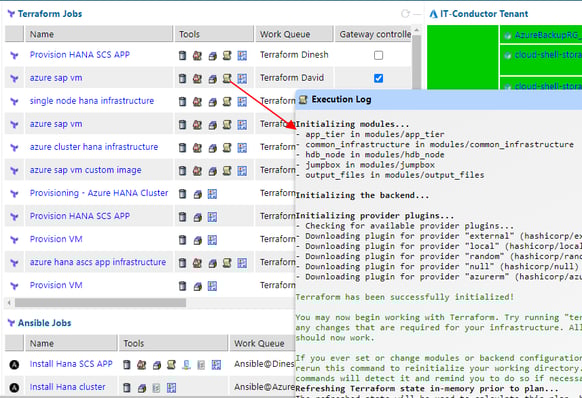Click cube package icon for Provisioning - Azure HANA Cluster
The image size is (582, 398).
pyautogui.click(x=197, y=194)
